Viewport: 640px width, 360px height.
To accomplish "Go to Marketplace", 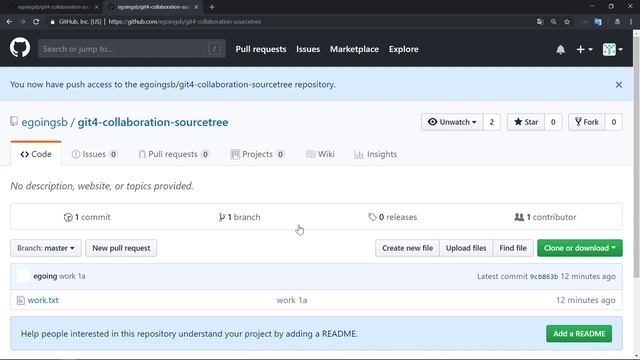I will pyautogui.click(x=354, y=49).
